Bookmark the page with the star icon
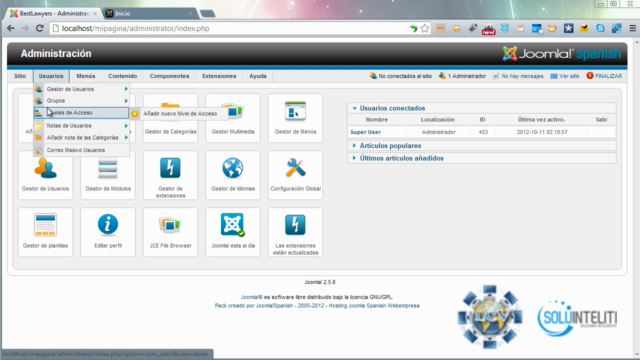 click(425, 28)
